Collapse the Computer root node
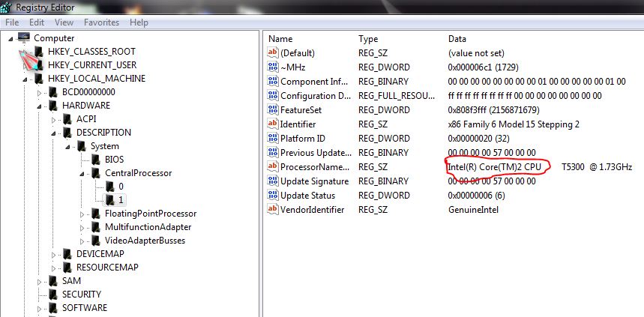The image size is (644, 317). click(10, 39)
